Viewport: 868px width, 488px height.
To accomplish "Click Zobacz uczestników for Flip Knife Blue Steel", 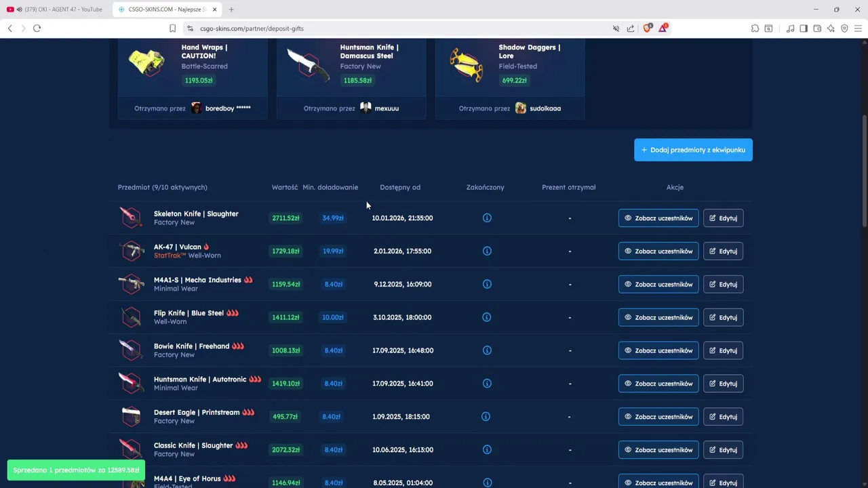I will [658, 317].
